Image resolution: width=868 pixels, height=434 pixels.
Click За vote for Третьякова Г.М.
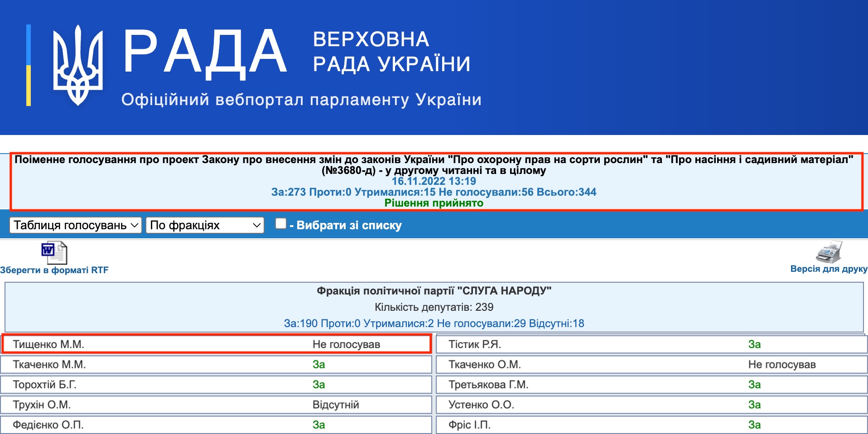coord(754,385)
